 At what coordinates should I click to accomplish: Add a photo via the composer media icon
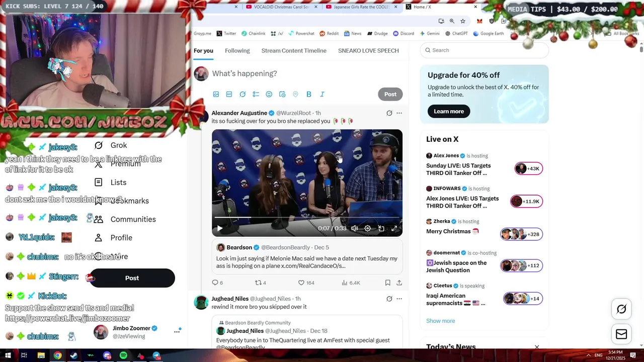[216, 94]
